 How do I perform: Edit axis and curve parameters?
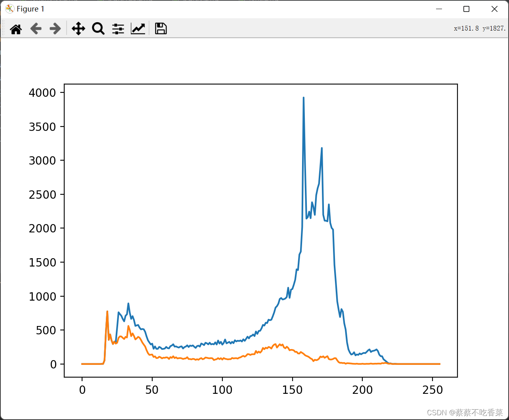click(138, 29)
